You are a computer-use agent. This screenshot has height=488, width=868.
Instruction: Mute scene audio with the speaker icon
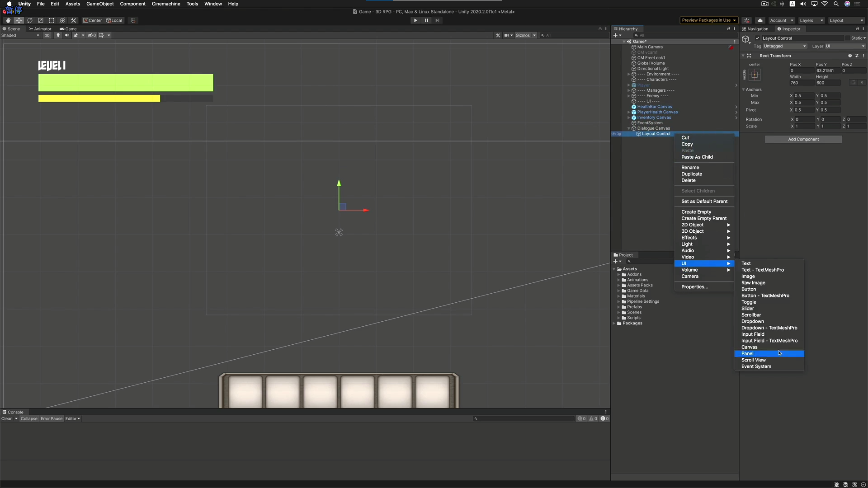(66, 35)
